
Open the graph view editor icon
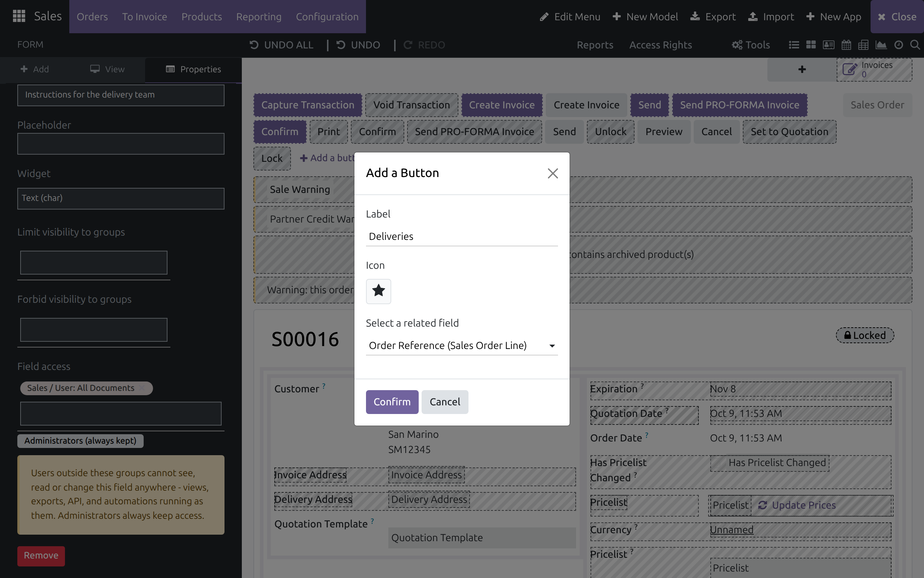point(881,45)
